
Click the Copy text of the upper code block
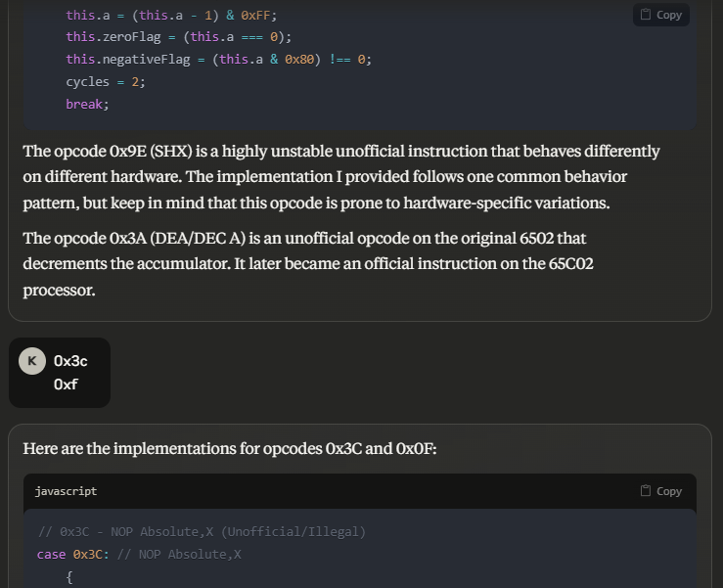669,15
